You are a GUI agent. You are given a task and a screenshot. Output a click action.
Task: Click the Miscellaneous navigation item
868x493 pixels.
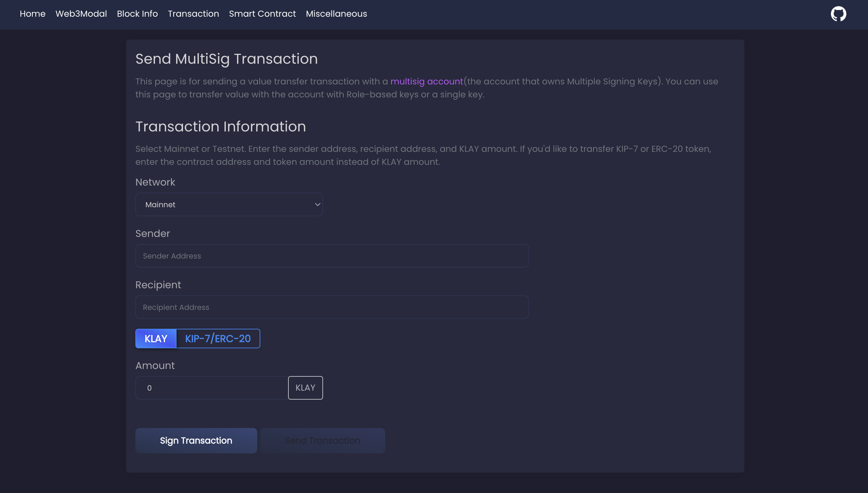[336, 14]
